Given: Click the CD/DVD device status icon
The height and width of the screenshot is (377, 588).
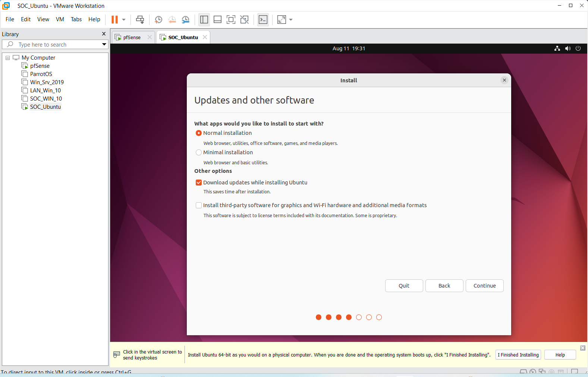Looking at the screenshot, I should [532, 372].
